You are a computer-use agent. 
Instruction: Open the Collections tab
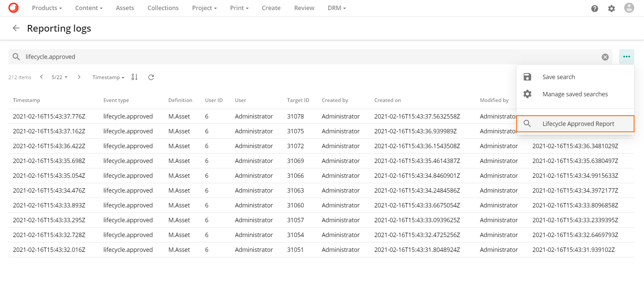click(163, 8)
